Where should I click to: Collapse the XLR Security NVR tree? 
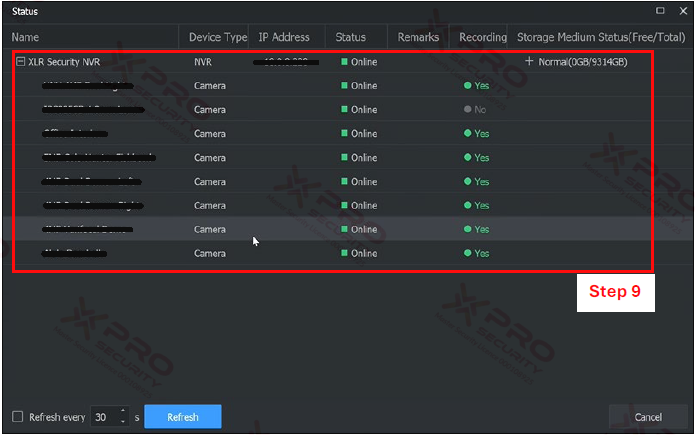coord(20,62)
